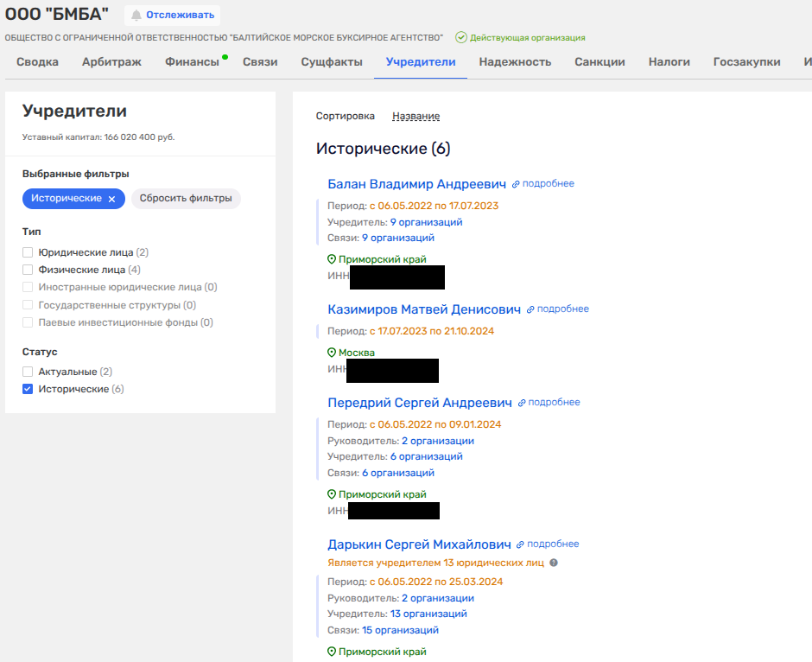The height and width of the screenshot is (662, 812).
Task: Open the Балан Владимир Андреевич profile
Action: (x=416, y=184)
